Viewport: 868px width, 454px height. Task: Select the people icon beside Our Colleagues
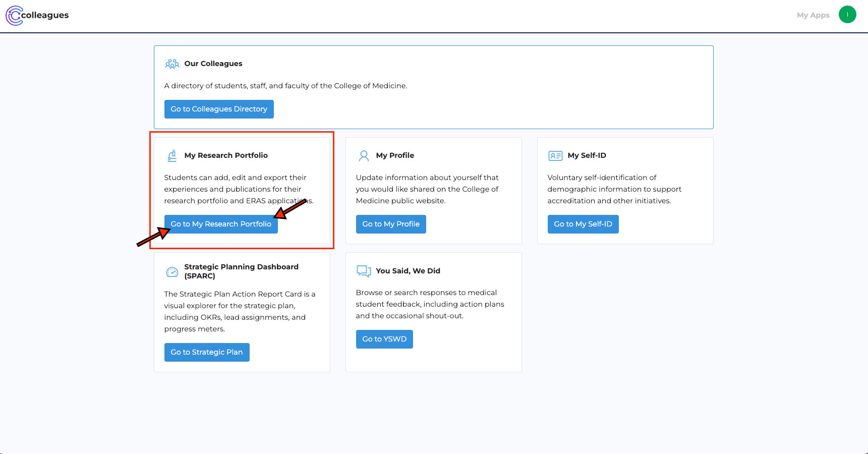(172, 64)
